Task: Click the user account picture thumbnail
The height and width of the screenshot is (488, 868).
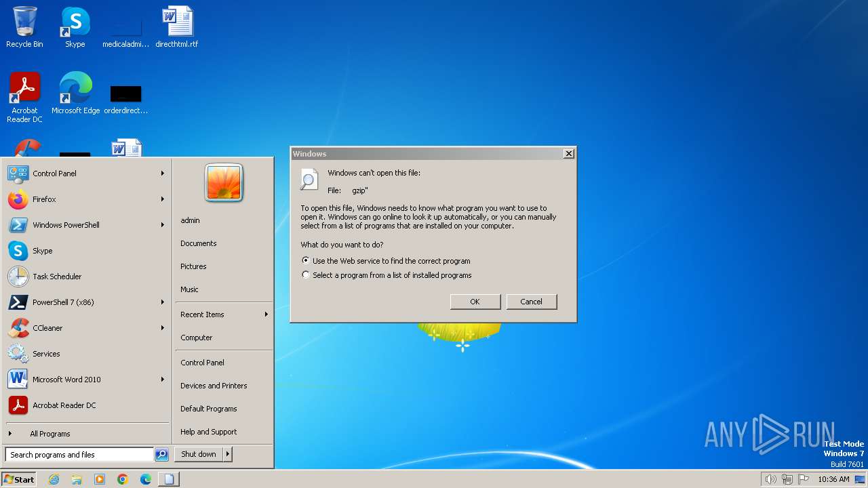Action: [x=224, y=183]
